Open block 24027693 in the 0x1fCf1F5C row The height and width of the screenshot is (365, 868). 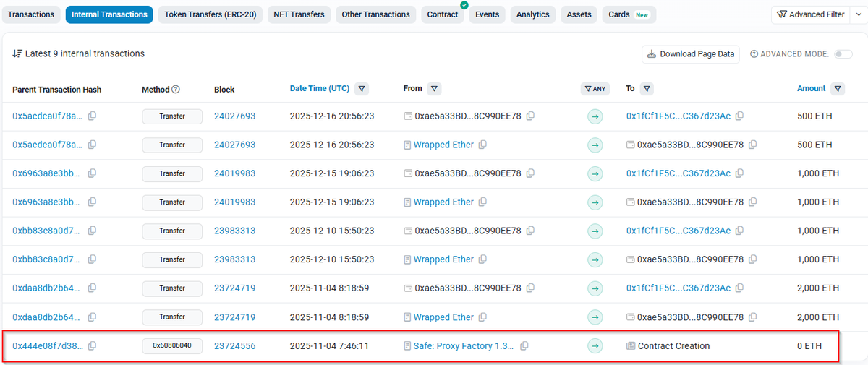click(x=234, y=116)
